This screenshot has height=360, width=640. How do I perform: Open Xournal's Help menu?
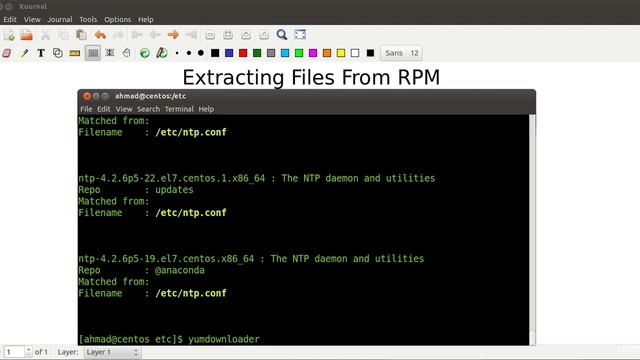click(146, 20)
